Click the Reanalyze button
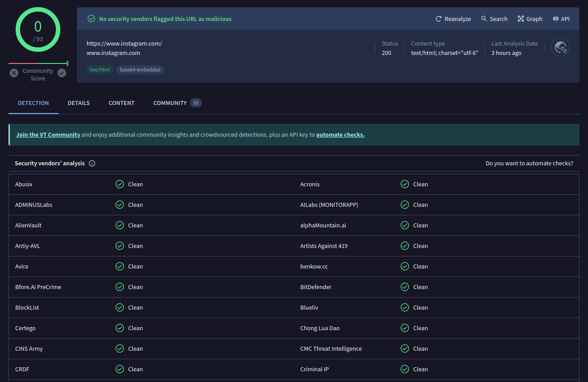 coord(453,19)
